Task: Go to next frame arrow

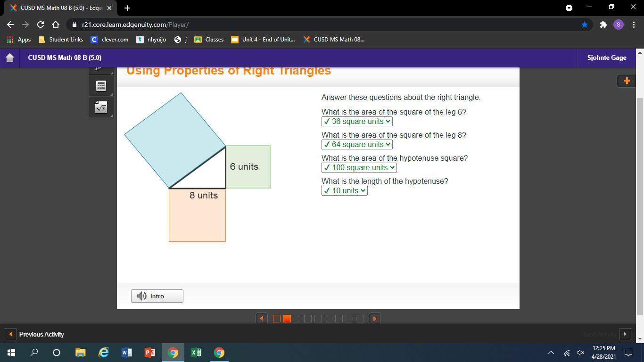Action: click(x=375, y=319)
